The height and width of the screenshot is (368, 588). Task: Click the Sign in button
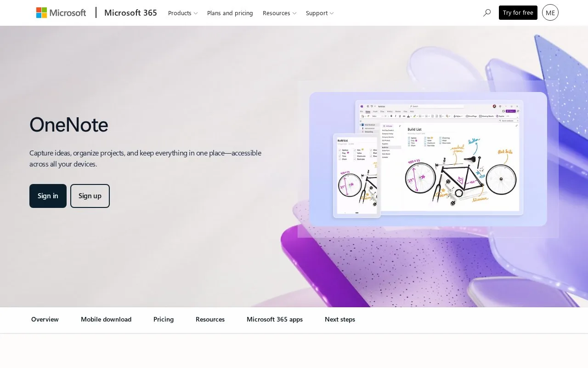pos(48,196)
